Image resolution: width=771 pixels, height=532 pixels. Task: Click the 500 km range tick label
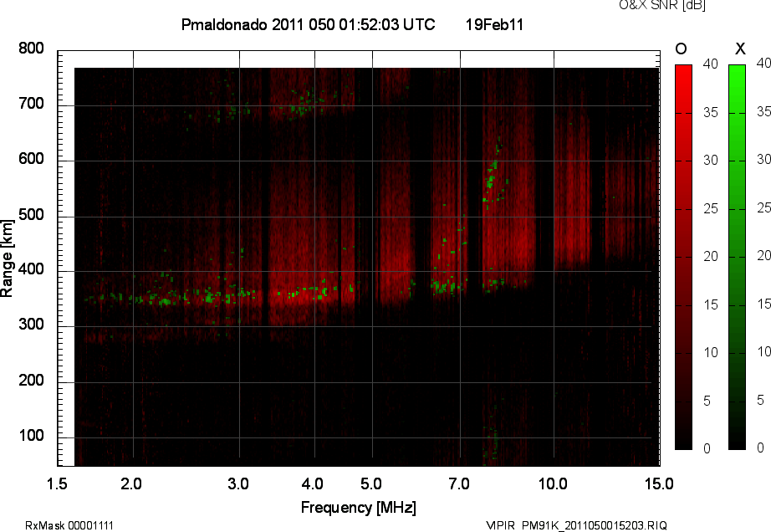tap(32, 215)
